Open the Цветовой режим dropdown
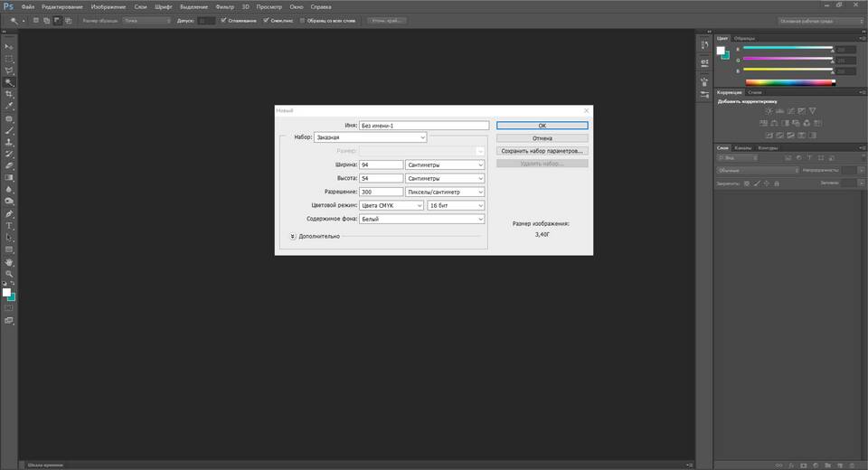The image size is (868, 470). [x=391, y=205]
